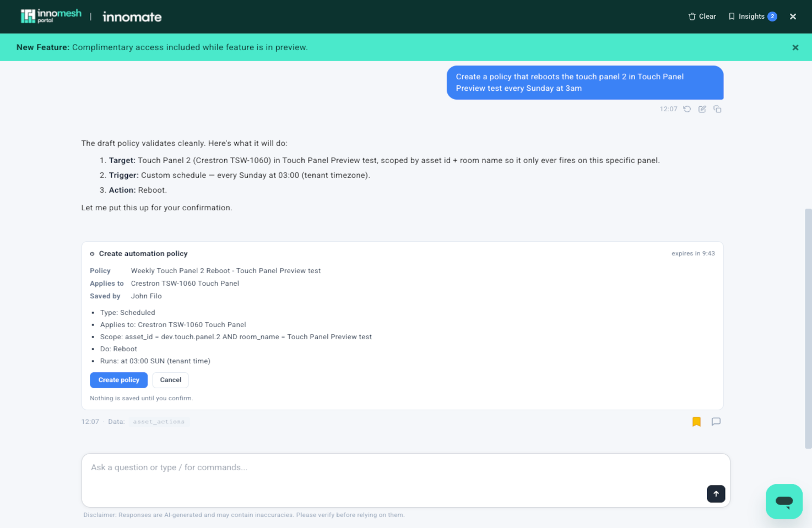Click the 'Type: Scheduled' bullet
Viewport: 812px width, 528px height.
[128, 313]
